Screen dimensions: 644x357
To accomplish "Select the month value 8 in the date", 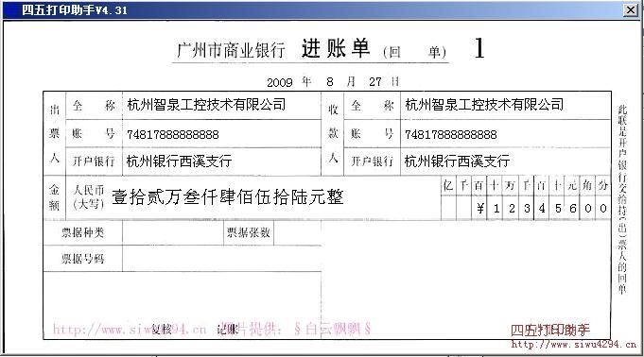I will click(x=330, y=82).
